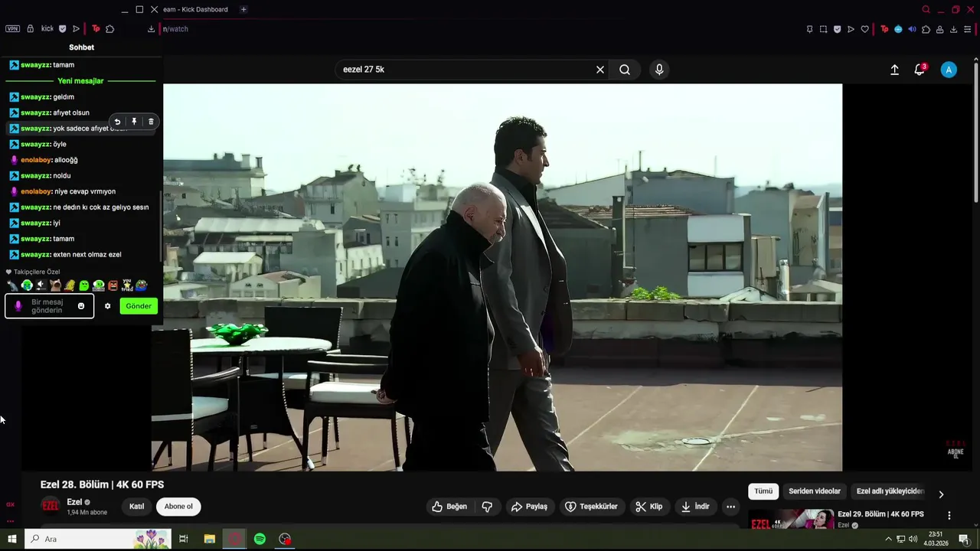Pick the angry red face emote

[113, 285]
